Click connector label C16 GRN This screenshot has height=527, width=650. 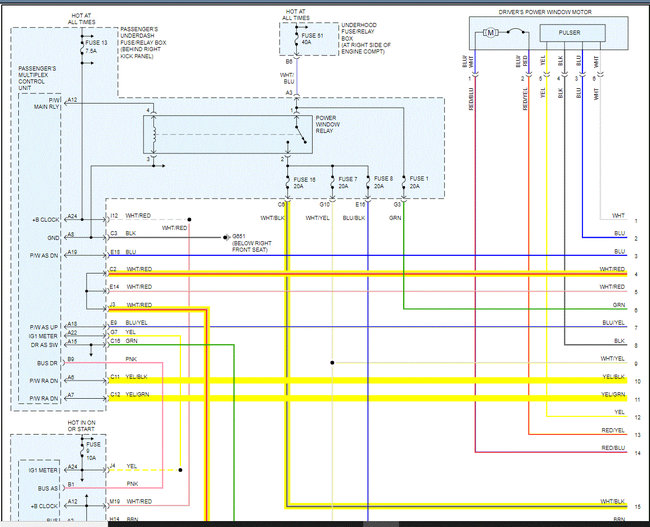(x=124, y=341)
